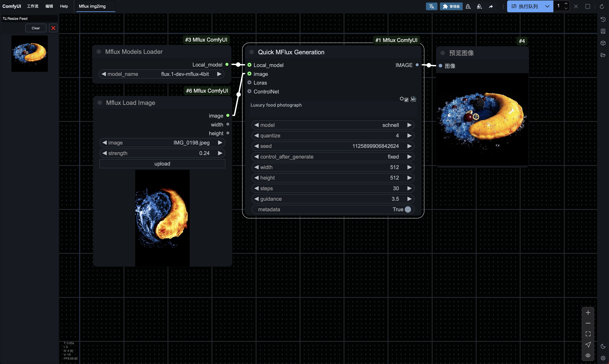The image size is (609, 364).
Task: Click the language translate icon
Action: (x=431, y=6)
